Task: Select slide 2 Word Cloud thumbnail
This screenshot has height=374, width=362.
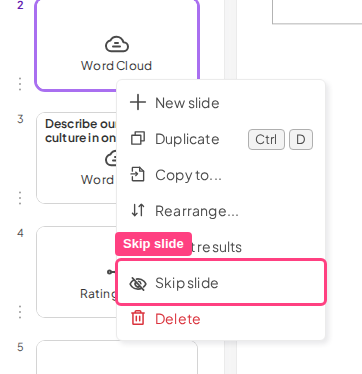Action: click(x=117, y=45)
